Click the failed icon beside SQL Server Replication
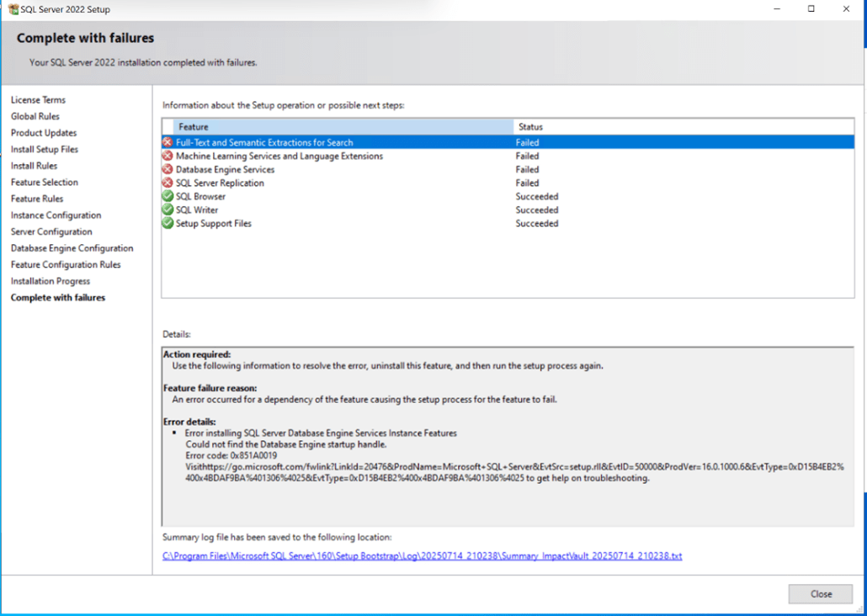The height and width of the screenshot is (616, 867). click(x=168, y=183)
